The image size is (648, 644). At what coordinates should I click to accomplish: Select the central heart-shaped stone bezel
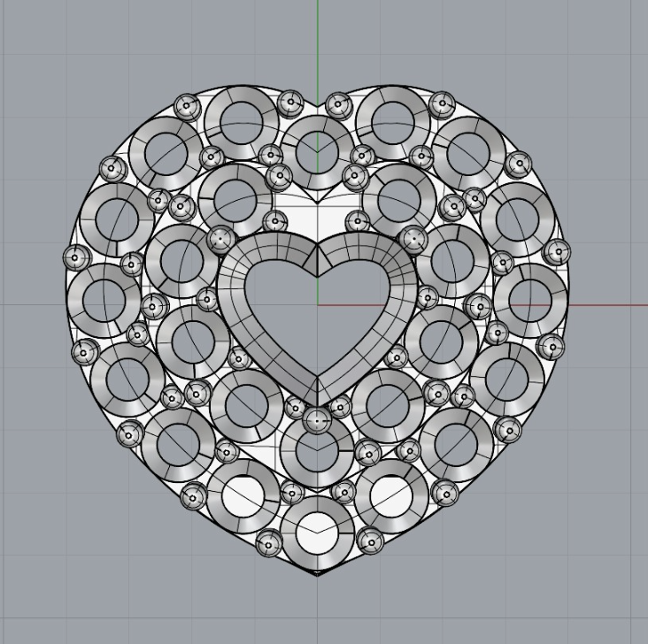[317, 318]
